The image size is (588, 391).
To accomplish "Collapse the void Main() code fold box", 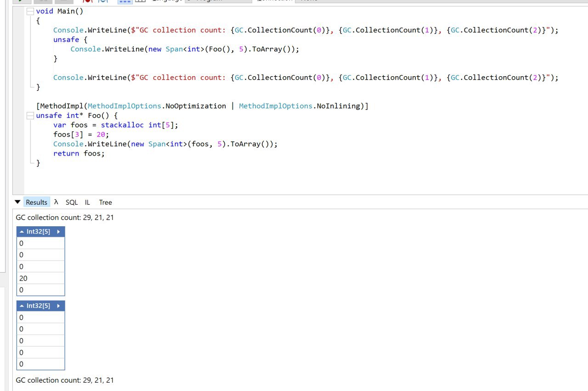I will click(30, 11).
